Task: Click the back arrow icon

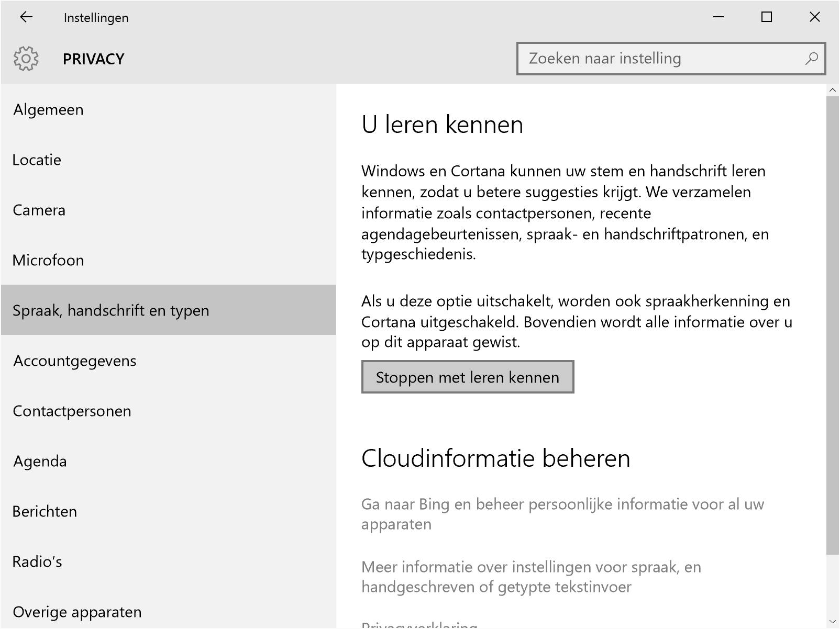Action: (x=26, y=17)
